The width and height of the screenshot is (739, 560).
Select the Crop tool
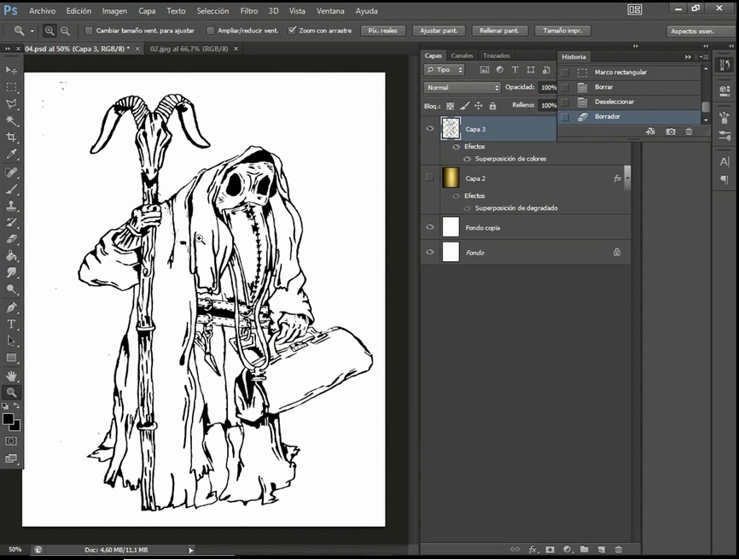(12, 137)
